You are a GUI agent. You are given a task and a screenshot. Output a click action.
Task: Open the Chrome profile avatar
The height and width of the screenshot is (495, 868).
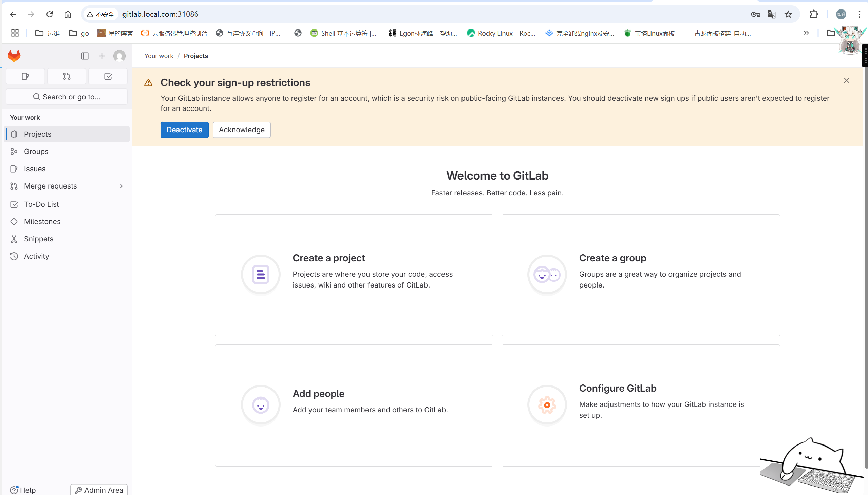pyautogui.click(x=841, y=14)
